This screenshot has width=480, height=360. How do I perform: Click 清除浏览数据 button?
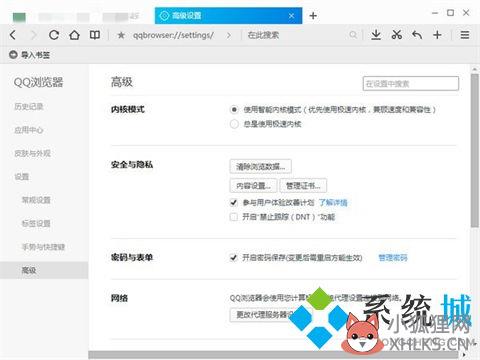261,166
